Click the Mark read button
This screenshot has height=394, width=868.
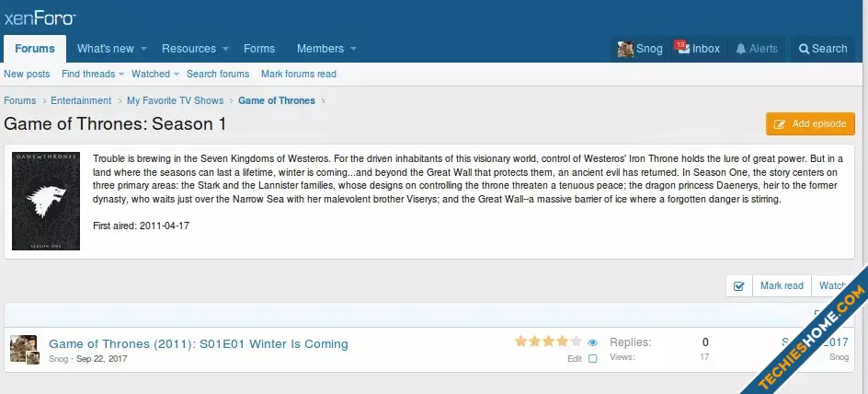tap(782, 286)
